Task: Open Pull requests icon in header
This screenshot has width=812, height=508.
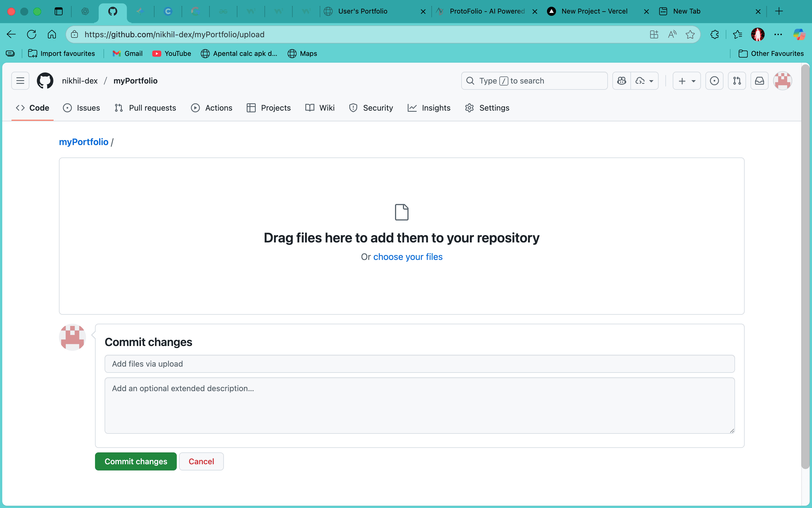Action: (x=737, y=81)
